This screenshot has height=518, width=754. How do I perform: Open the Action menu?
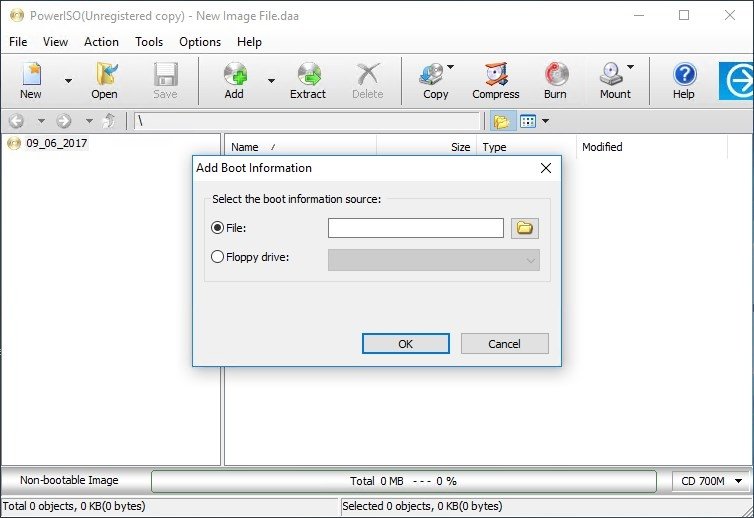click(101, 42)
